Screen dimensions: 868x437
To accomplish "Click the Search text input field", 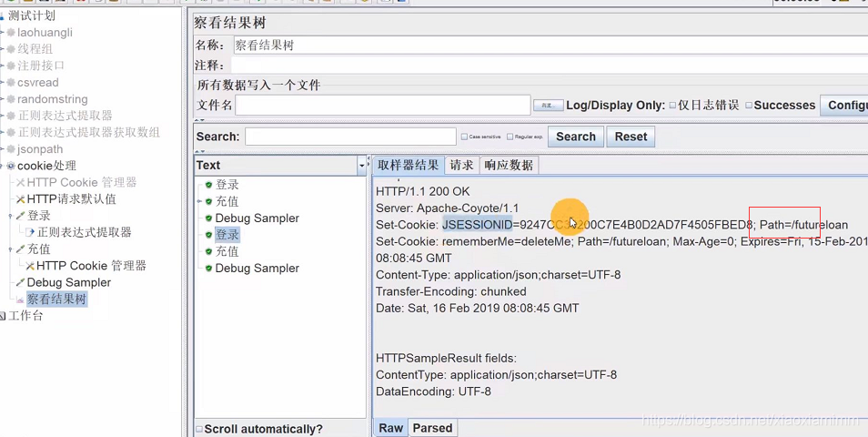I will (x=350, y=137).
